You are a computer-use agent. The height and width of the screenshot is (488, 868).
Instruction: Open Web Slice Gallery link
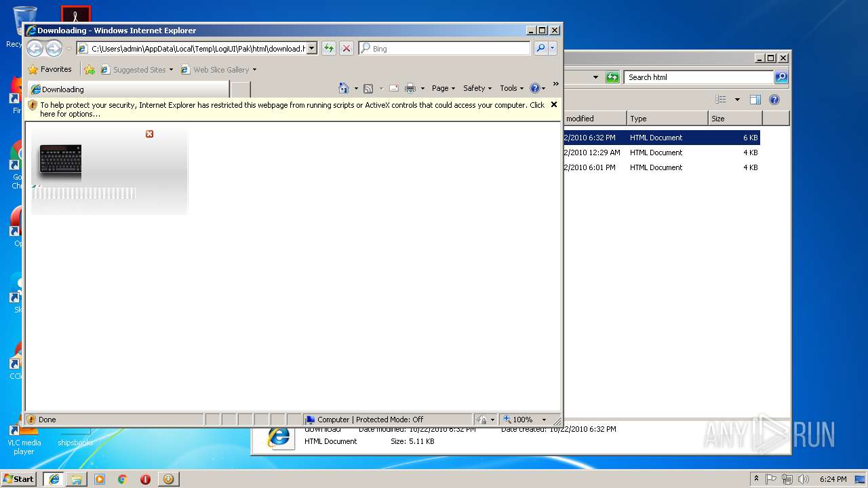218,69
